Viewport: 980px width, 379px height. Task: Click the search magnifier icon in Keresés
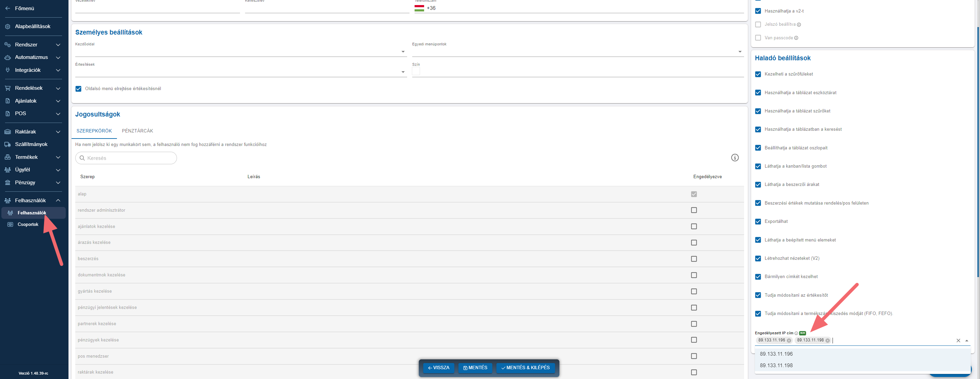(x=82, y=158)
